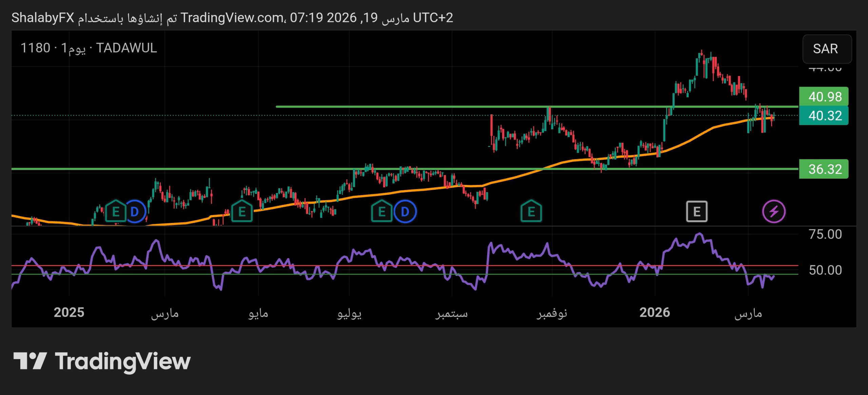The height and width of the screenshot is (395, 868).
Task: Click the 75.00 RSI scale label
Action: (x=825, y=234)
